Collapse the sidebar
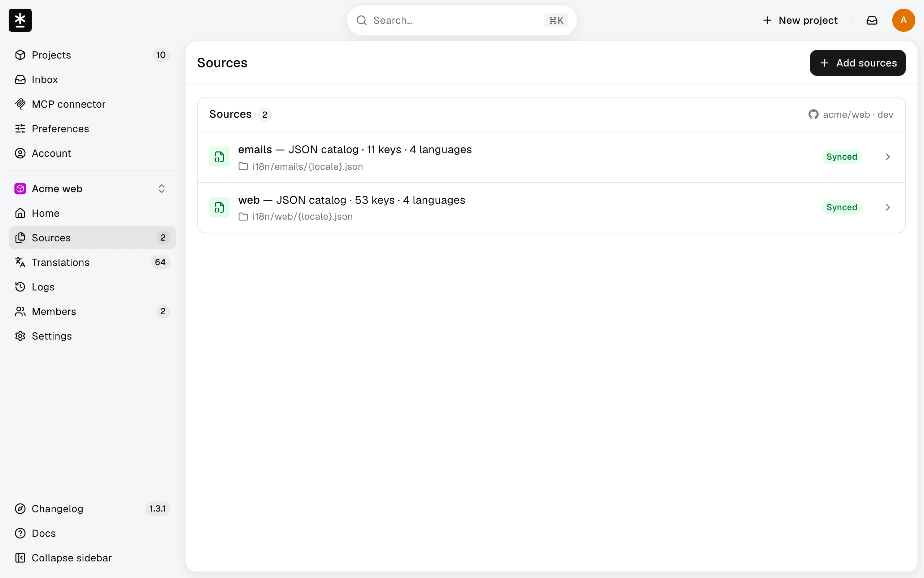Viewport: 924px width, 578px height. pos(92,558)
